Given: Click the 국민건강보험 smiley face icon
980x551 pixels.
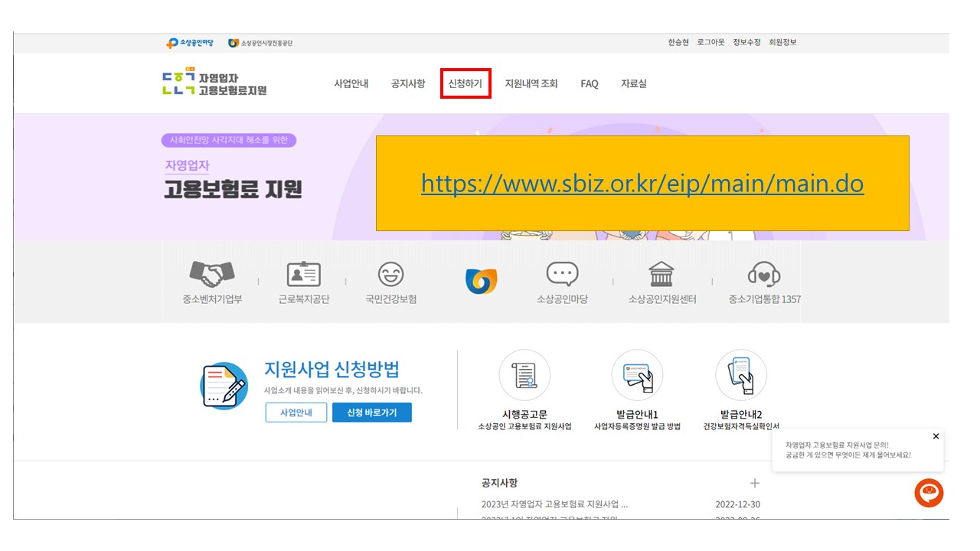Looking at the screenshot, I should pyautogui.click(x=391, y=273).
